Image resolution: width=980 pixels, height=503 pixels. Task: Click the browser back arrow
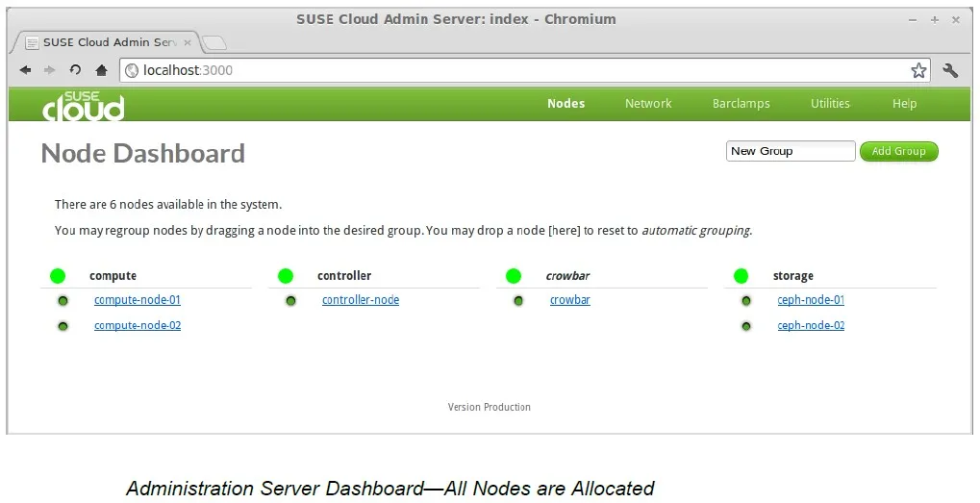point(26,70)
